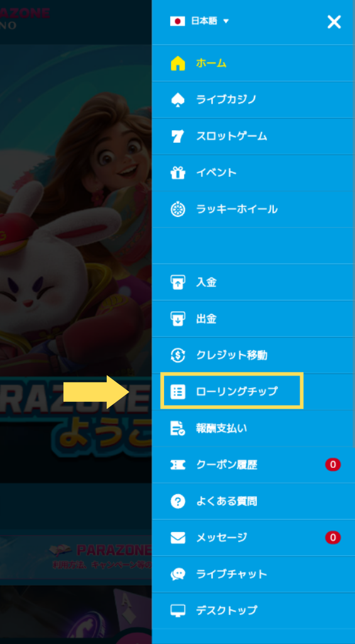The height and width of the screenshot is (644, 355).
Task: Open the ローリングチップ menu item
Action: (232, 391)
